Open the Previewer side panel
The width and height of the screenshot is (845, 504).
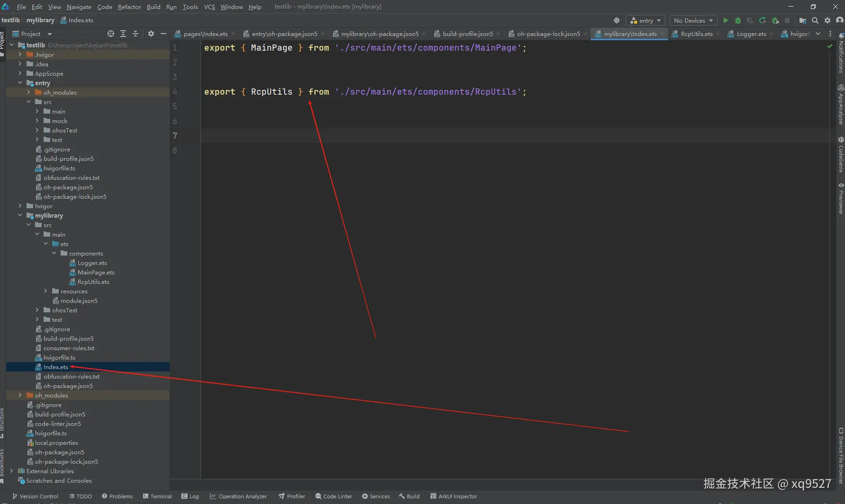841,198
